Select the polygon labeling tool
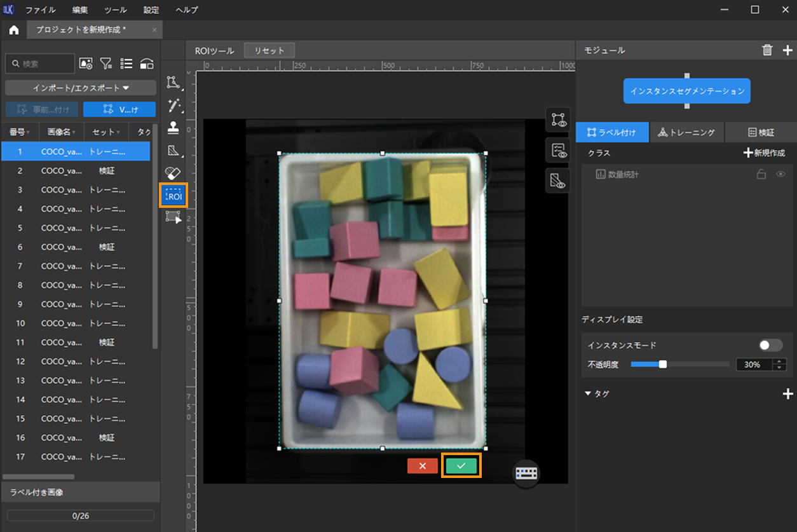This screenshot has width=797, height=532. point(173,82)
